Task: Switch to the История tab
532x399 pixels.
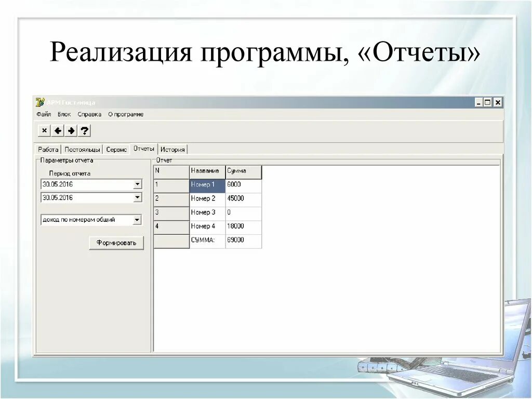Action: [x=172, y=149]
